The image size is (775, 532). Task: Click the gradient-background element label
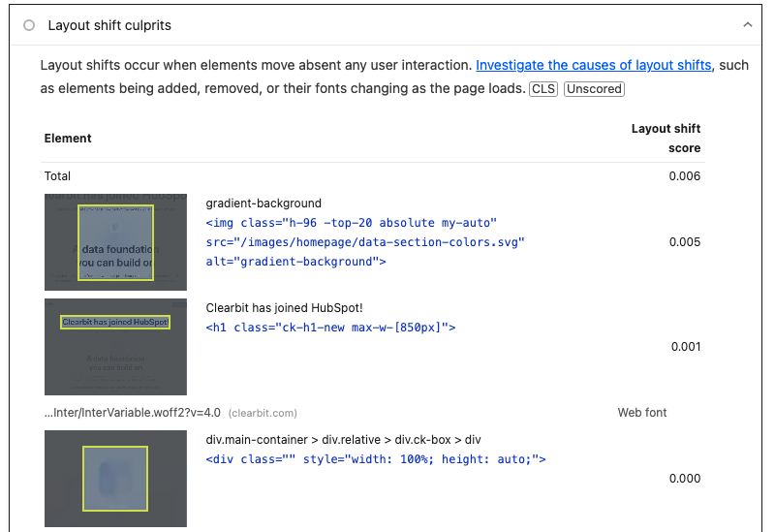tap(263, 203)
